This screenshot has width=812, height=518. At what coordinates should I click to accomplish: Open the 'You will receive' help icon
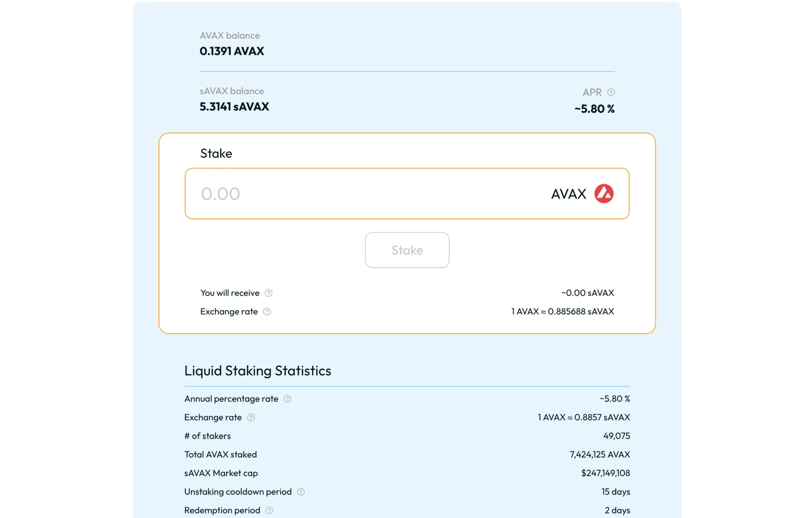[268, 293]
